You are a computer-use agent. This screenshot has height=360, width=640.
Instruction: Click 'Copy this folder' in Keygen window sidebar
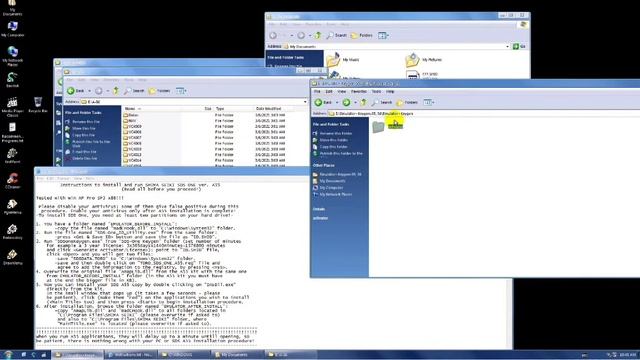pyautogui.click(x=330, y=147)
